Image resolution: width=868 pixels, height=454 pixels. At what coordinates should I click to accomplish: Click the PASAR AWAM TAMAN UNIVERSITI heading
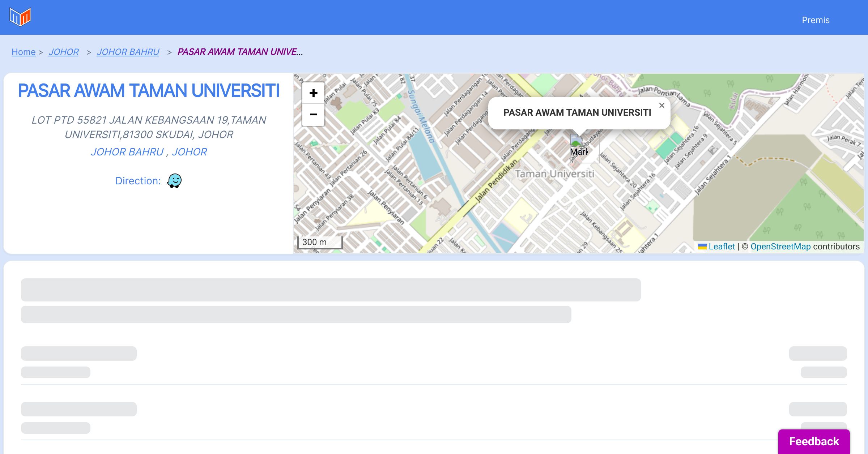point(149,90)
